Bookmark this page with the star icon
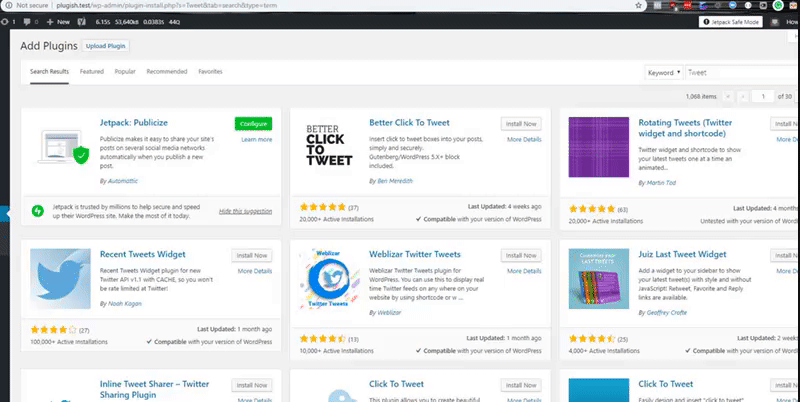800x402 pixels. [x=638, y=5]
